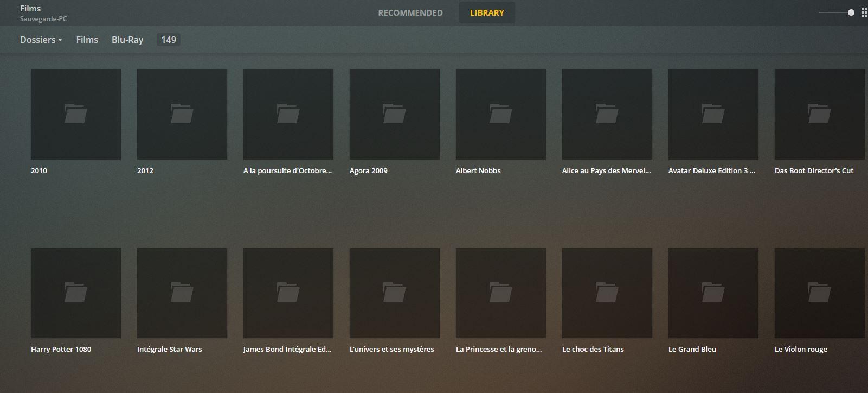Click the 149 item count badge
This screenshot has height=393, width=868.
pos(169,40)
